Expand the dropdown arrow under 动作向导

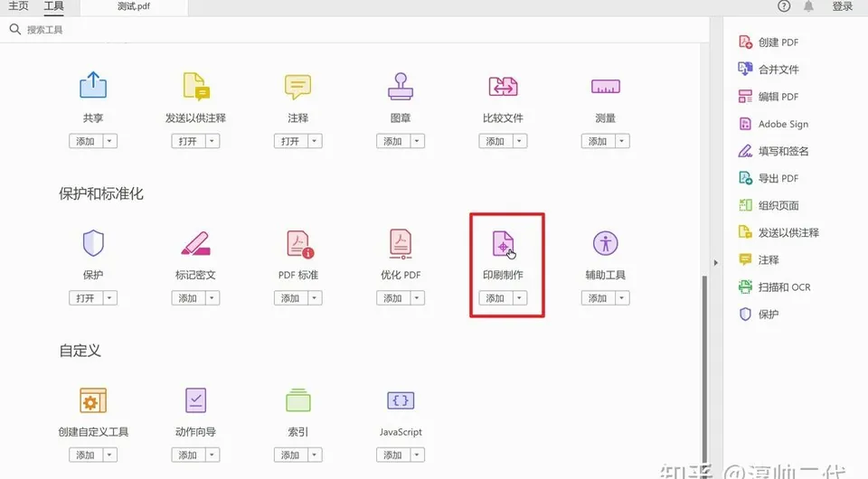click(x=212, y=456)
